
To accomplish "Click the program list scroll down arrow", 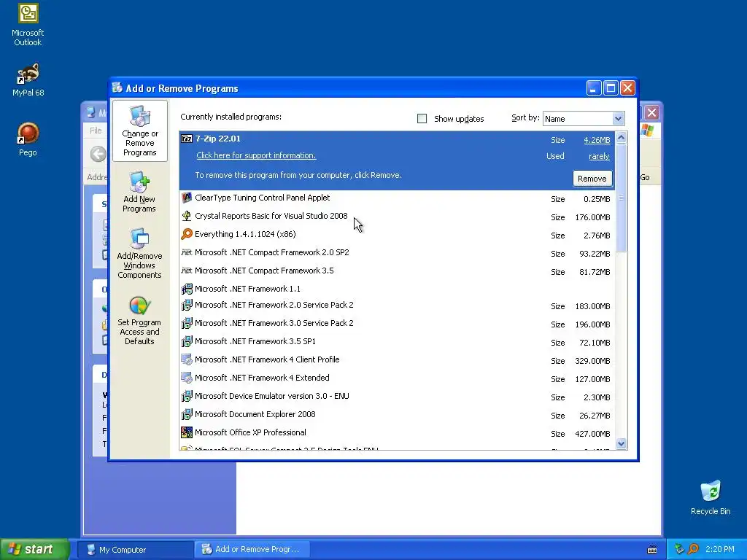I will (621, 444).
